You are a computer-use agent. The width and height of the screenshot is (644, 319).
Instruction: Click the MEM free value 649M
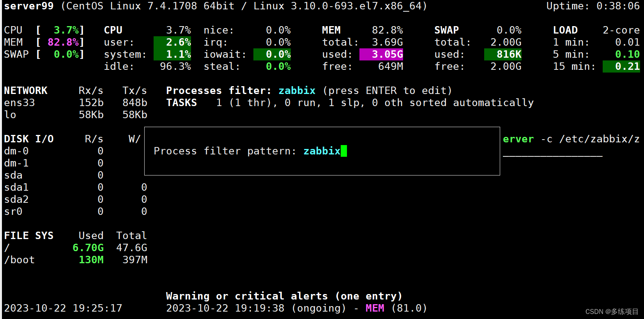point(391,66)
